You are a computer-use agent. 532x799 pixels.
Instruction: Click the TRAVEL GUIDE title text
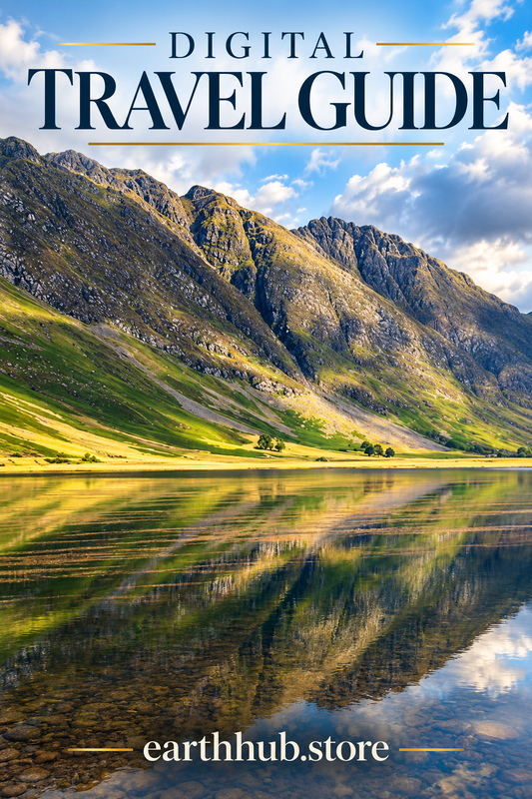click(267, 101)
